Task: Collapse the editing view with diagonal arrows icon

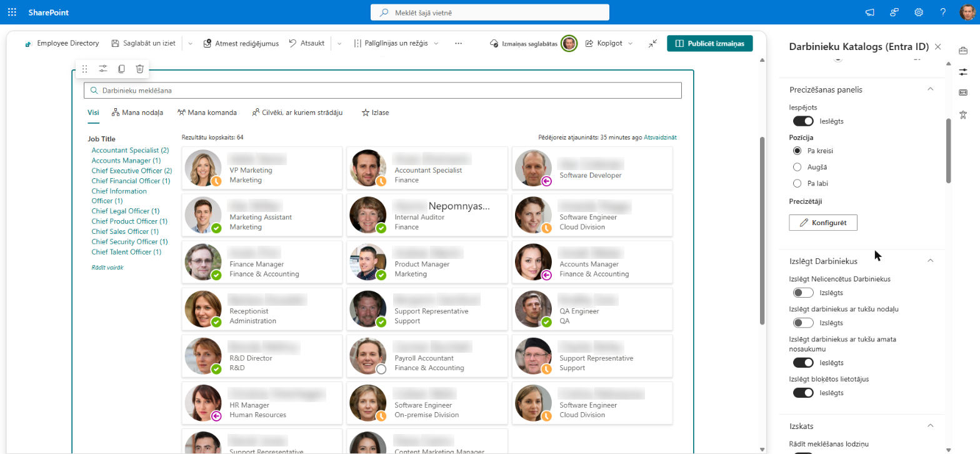Action: pos(652,43)
